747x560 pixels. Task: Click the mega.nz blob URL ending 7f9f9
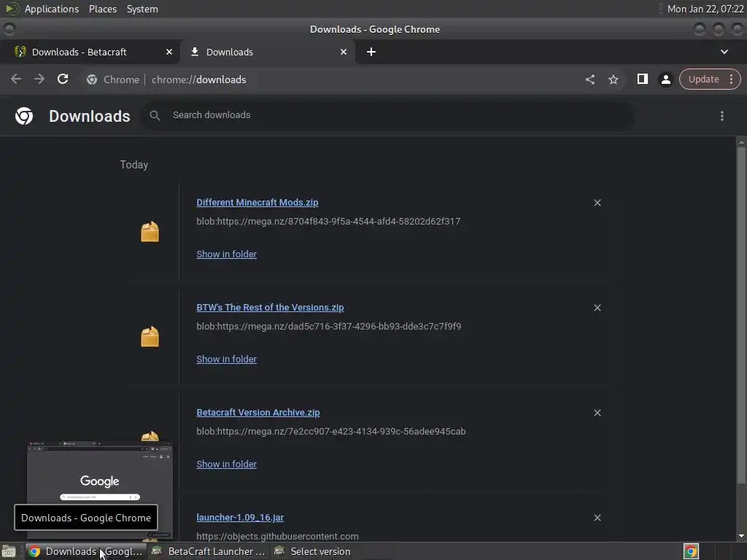(x=329, y=326)
